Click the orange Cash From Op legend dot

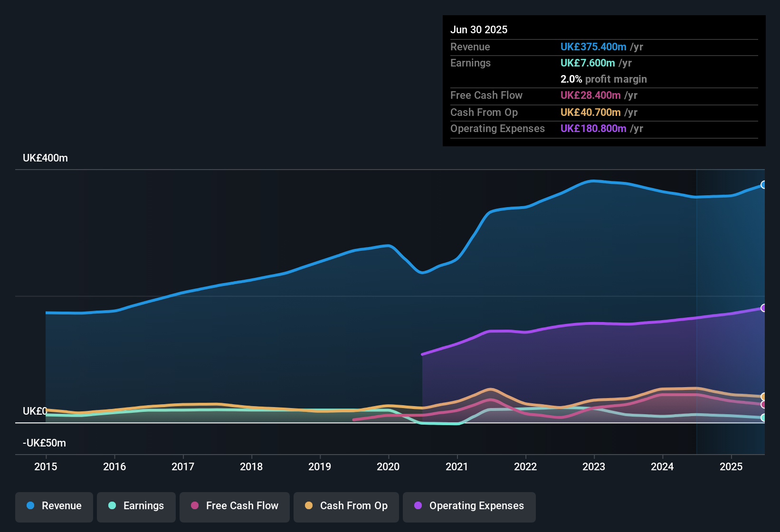[308, 506]
